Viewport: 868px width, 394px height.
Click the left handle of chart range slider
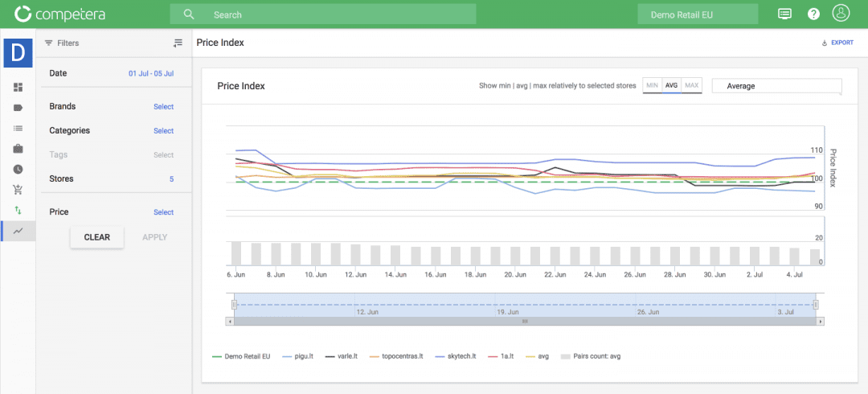point(235,305)
